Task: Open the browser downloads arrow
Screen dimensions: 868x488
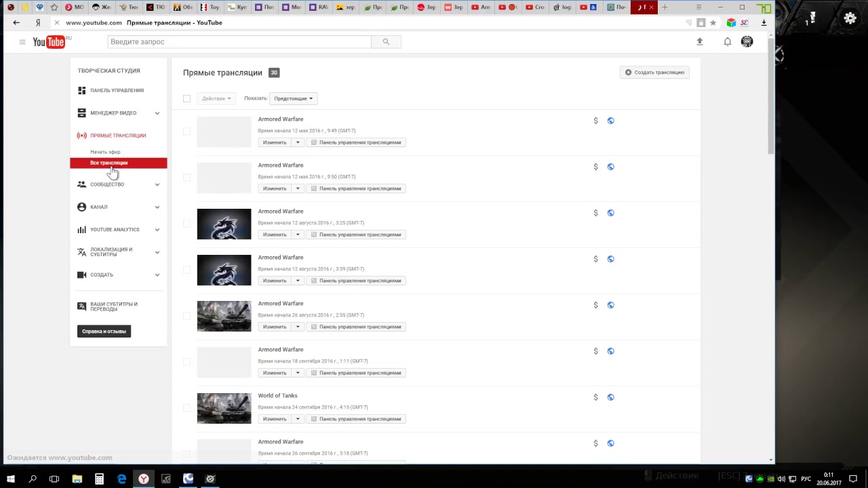Action: click(764, 22)
